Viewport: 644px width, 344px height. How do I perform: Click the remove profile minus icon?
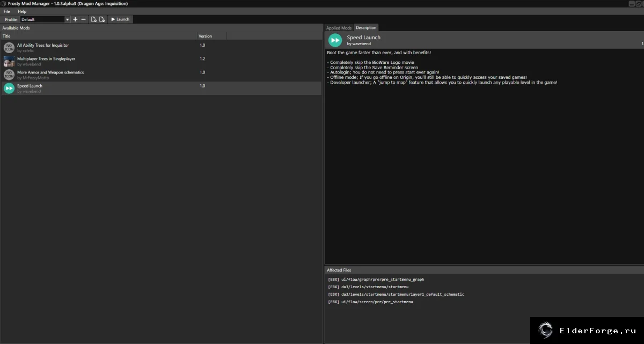[x=83, y=19]
